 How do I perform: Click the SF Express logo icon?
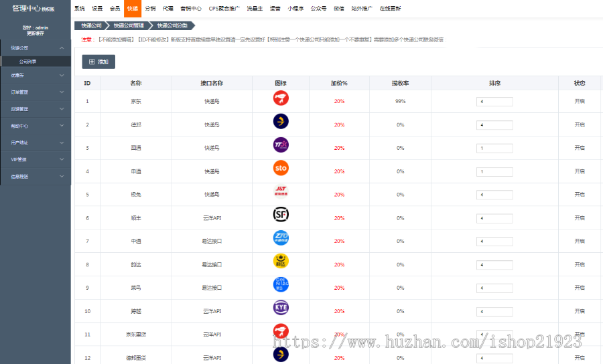281,215
